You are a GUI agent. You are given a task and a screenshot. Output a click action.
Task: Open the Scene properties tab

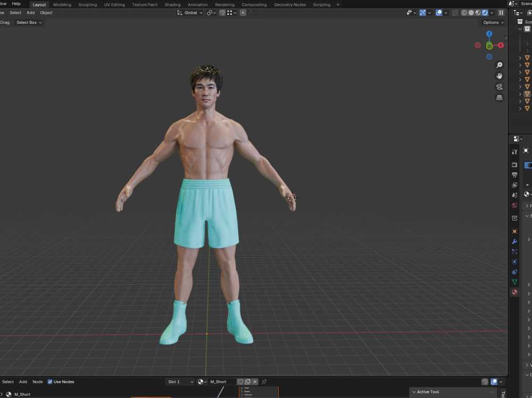coord(514,195)
